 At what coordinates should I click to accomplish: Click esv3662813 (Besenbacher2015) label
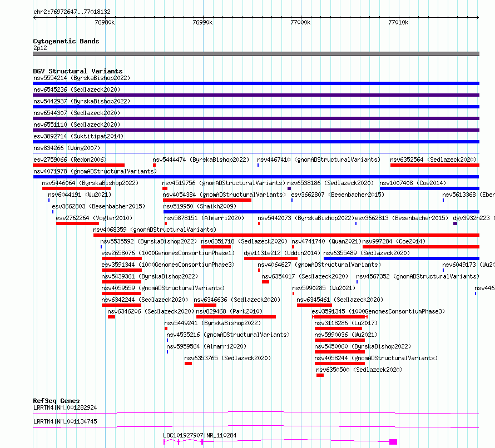point(402,218)
